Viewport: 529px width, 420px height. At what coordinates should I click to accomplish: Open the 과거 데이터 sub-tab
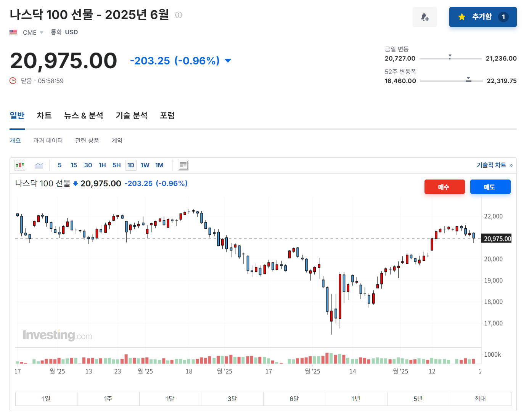click(x=48, y=140)
